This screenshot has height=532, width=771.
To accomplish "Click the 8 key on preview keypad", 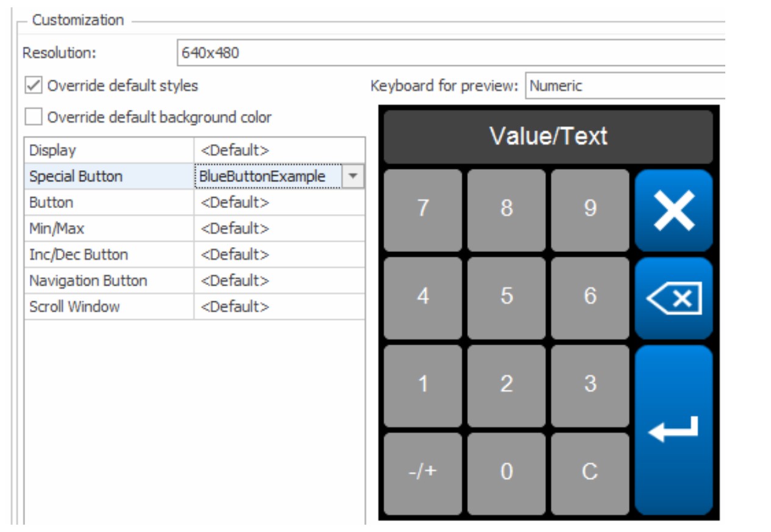I will point(506,210).
